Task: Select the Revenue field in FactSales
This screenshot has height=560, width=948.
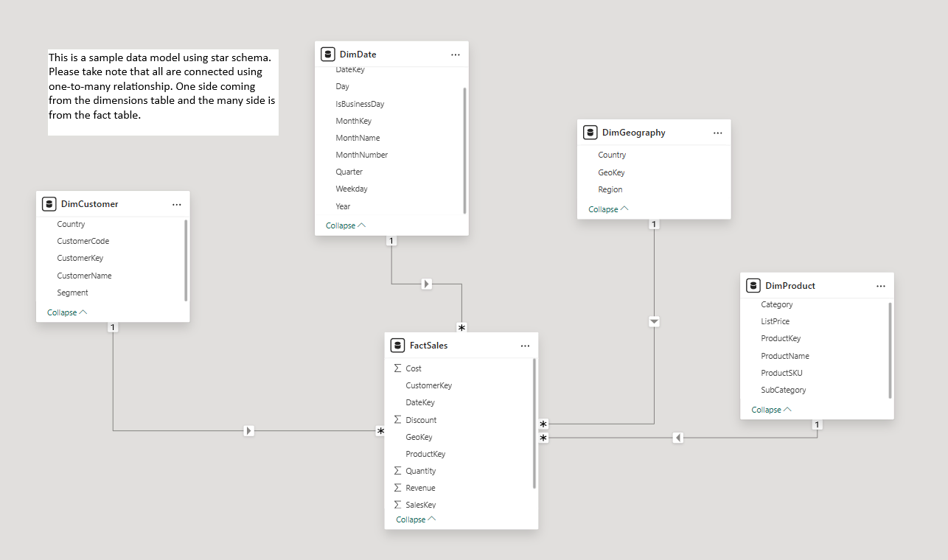Action: click(x=420, y=488)
